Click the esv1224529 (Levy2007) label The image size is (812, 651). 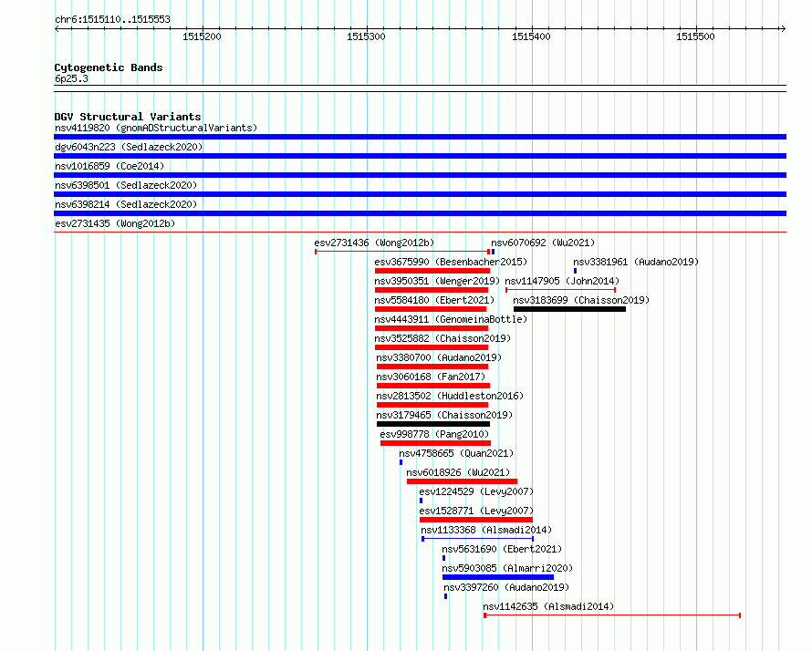tap(476, 491)
